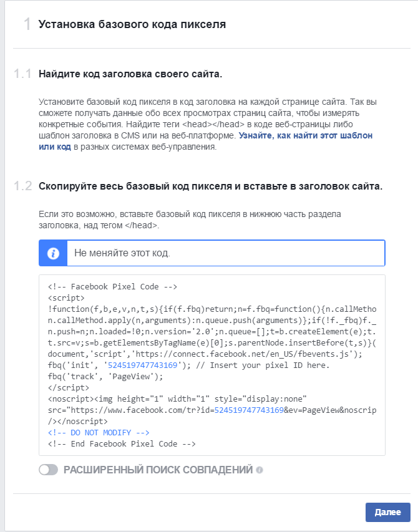This screenshot has height=532, width=418.
Task: Click the "или код" link text on the second line
Action: pyautogui.click(x=55, y=147)
